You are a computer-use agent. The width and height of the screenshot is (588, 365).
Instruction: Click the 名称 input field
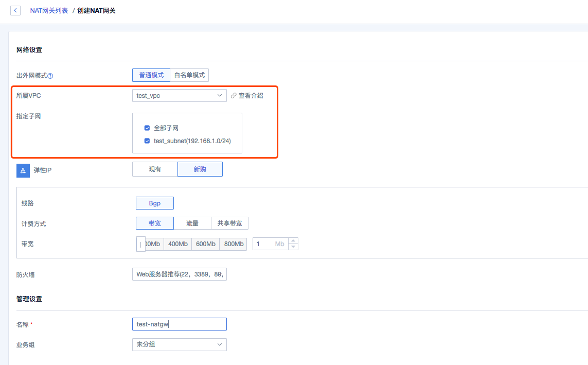(179, 324)
